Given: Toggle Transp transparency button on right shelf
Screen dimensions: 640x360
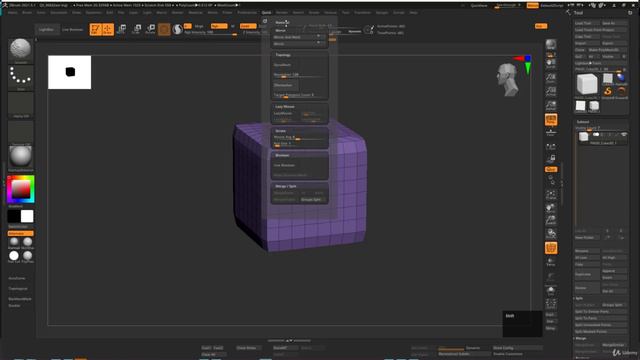Looking at the screenshot, I should click(x=551, y=262).
